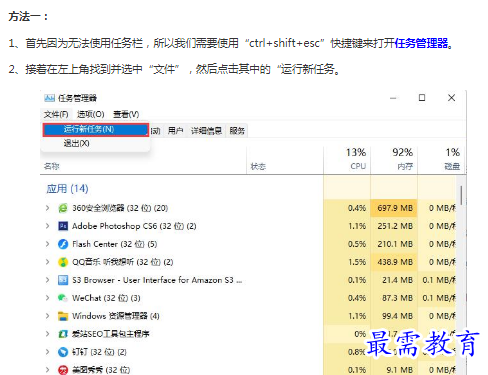Sort by the 状态 column header
488x375 pixels.
point(258,166)
